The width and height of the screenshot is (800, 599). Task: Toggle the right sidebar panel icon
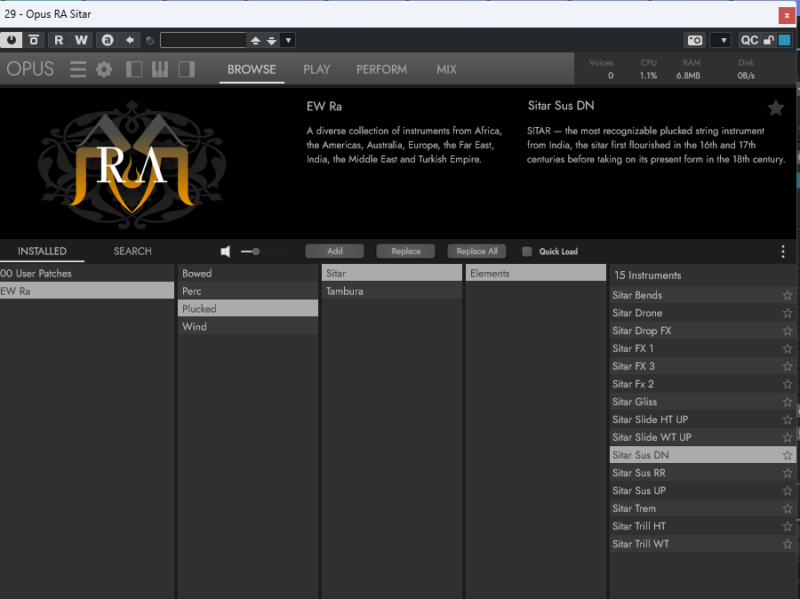pos(186,69)
